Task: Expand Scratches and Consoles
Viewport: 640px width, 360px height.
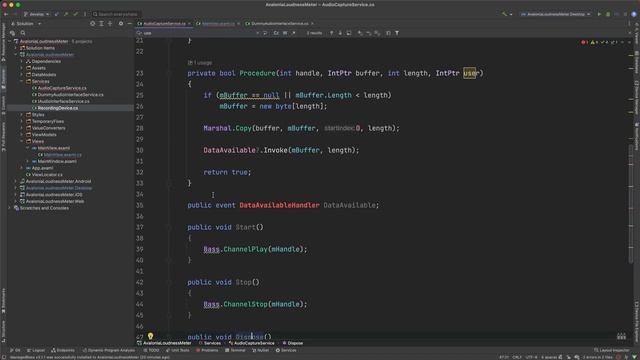Action: (x=10, y=208)
